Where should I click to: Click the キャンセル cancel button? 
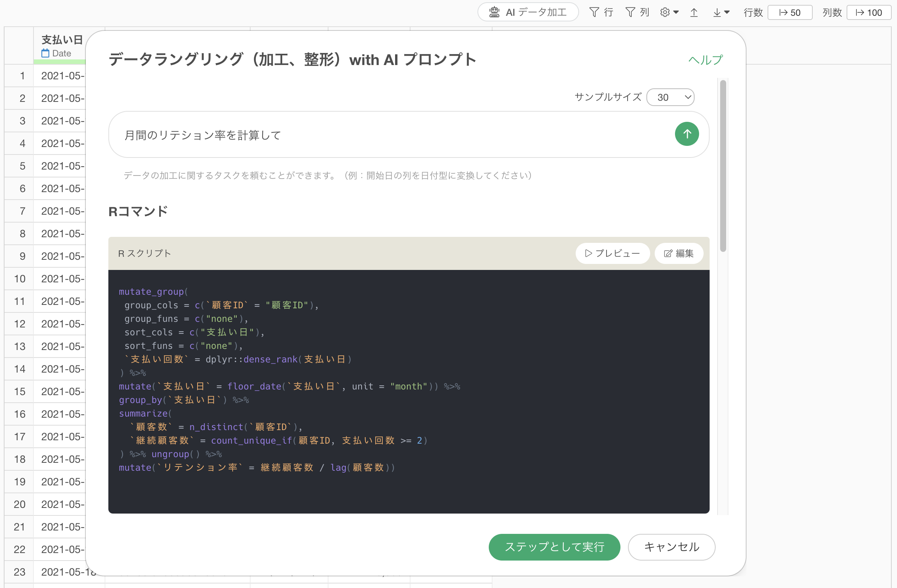tap(671, 547)
